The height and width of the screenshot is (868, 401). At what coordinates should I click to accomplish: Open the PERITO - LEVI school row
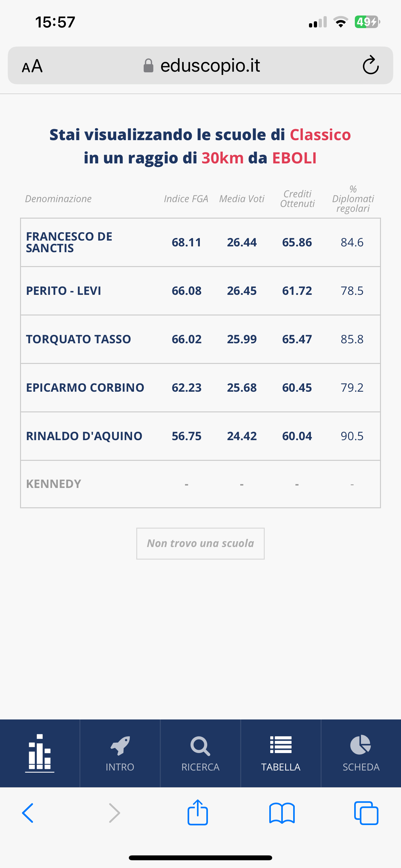tap(64, 291)
